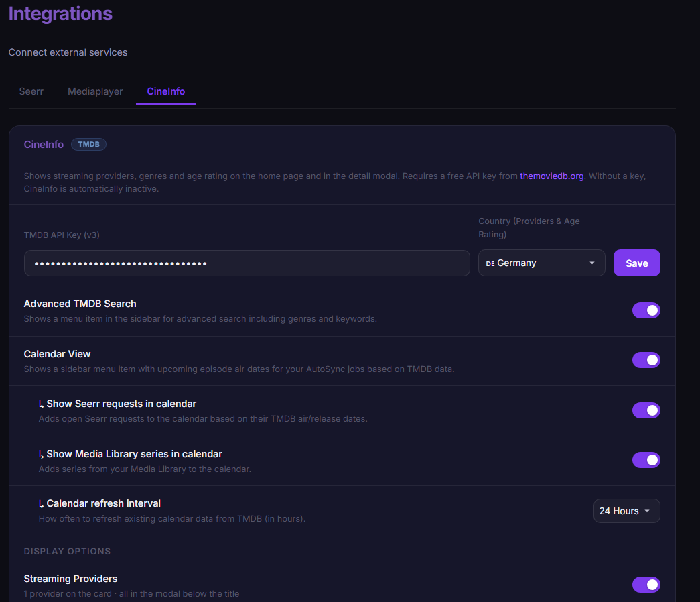700x602 pixels.
Task: Toggle Advanced TMDB Search switch
Action: pyautogui.click(x=646, y=310)
